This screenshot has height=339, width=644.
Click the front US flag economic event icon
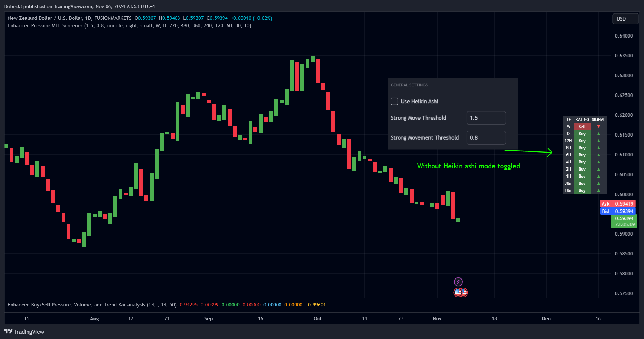point(458,292)
